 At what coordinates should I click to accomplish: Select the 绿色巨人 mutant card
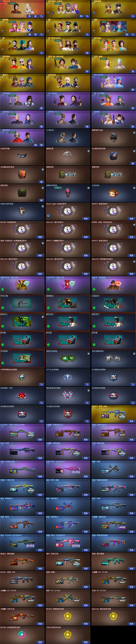tap(22, 322)
